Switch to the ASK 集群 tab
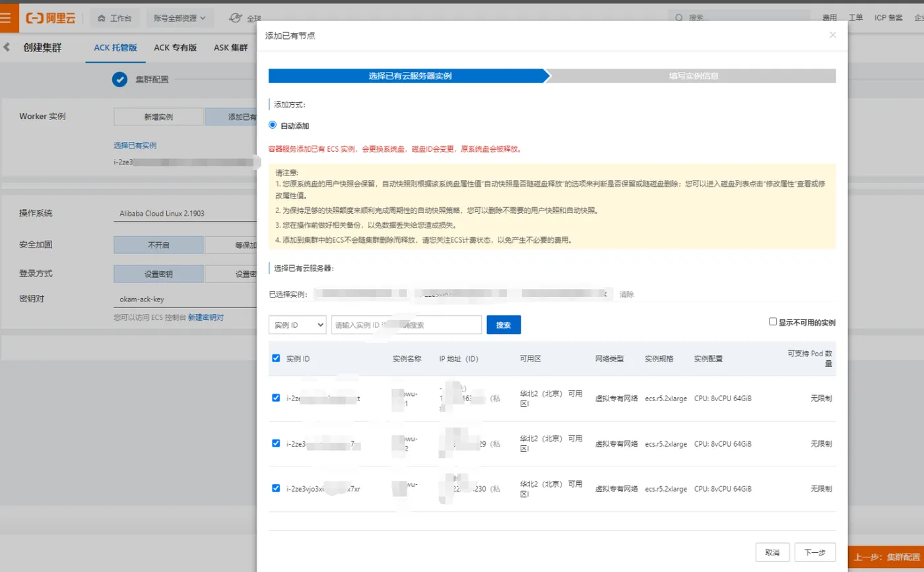The height and width of the screenshot is (572, 924). [230, 48]
